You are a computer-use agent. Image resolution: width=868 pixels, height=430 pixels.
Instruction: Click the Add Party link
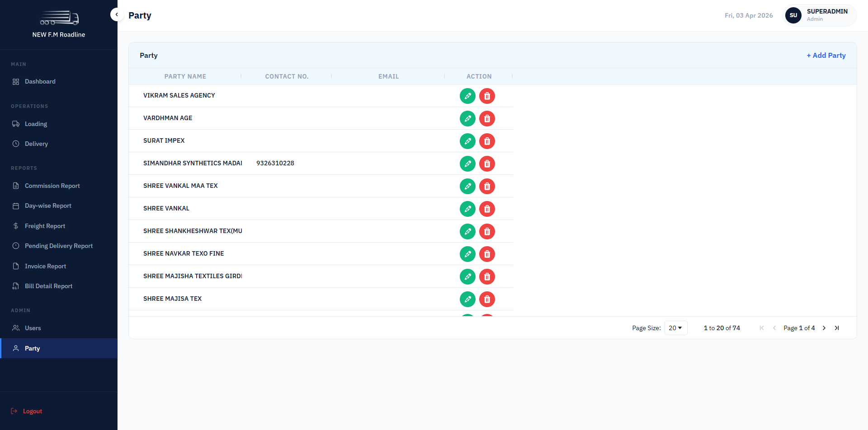(x=826, y=55)
